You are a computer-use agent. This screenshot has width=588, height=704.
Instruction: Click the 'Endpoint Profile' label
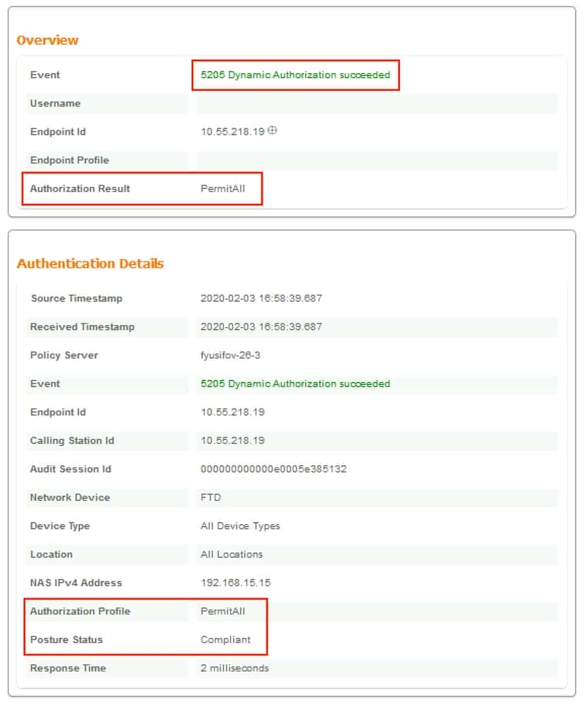[x=70, y=160]
